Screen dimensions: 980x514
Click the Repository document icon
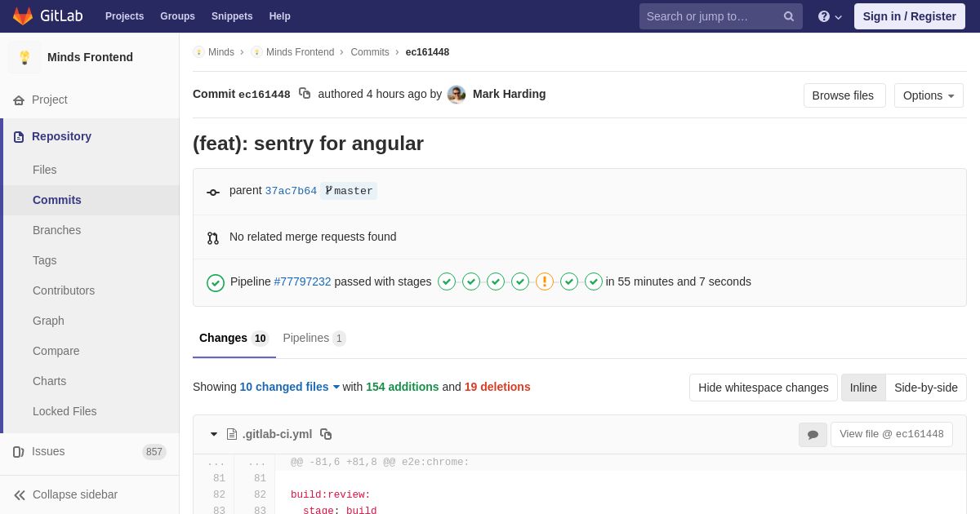(x=19, y=137)
